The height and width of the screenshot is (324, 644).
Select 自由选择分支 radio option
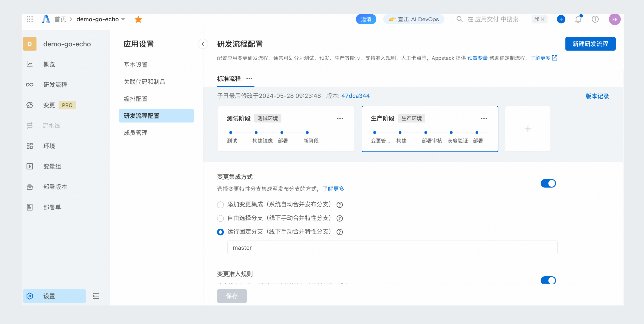220,218
